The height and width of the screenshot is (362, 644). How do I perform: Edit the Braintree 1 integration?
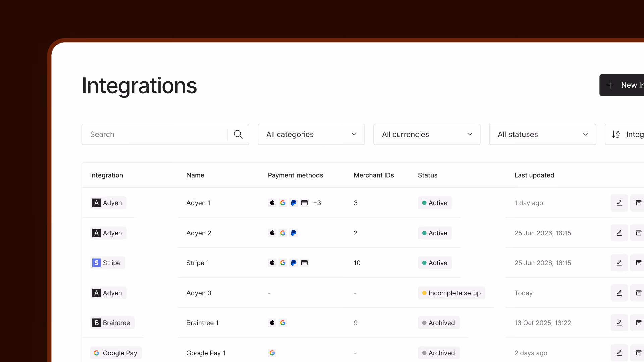619,323
